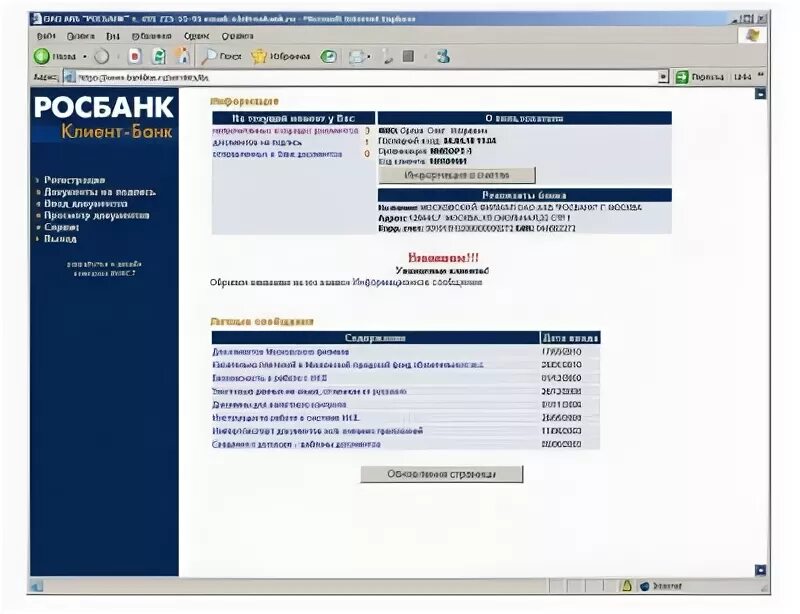Image resolution: width=800 pixels, height=614 pixels.
Task: Open the Справка menu
Action: [237, 36]
